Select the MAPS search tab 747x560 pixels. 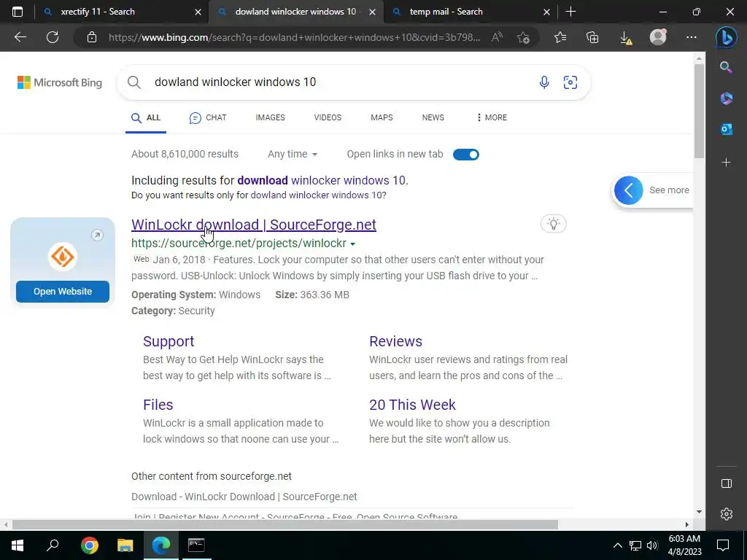pyautogui.click(x=382, y=117)
